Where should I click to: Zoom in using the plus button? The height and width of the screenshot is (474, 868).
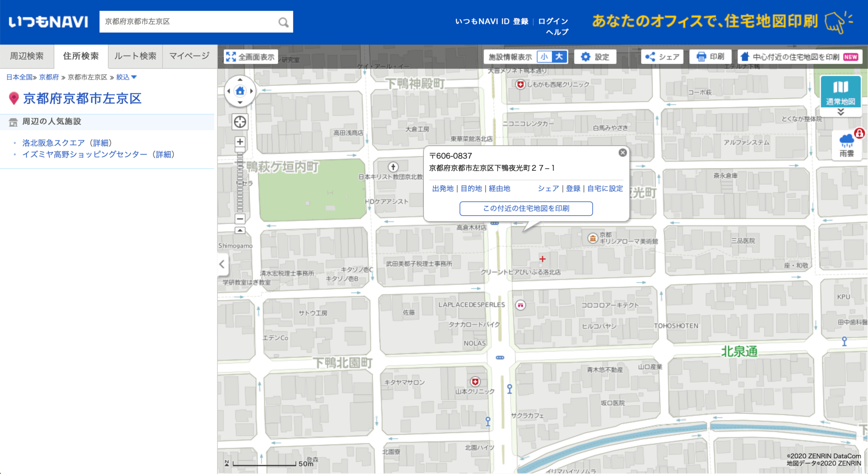click(240, 142)
